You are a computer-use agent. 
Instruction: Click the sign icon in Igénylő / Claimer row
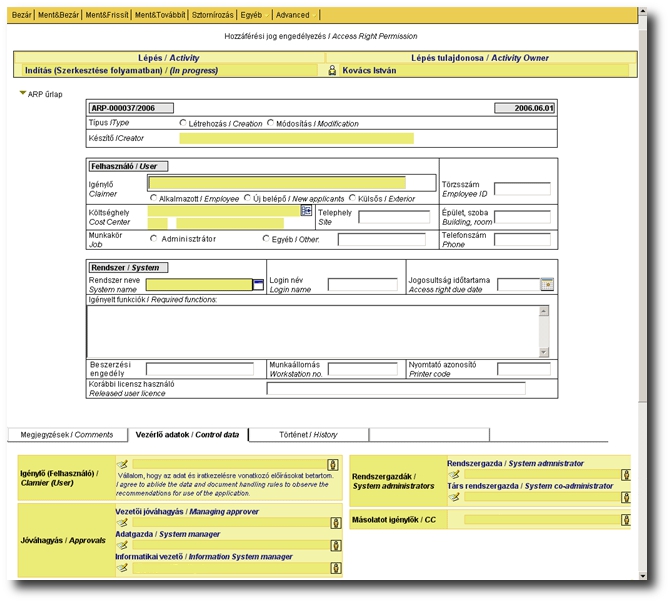click(122, 464)
